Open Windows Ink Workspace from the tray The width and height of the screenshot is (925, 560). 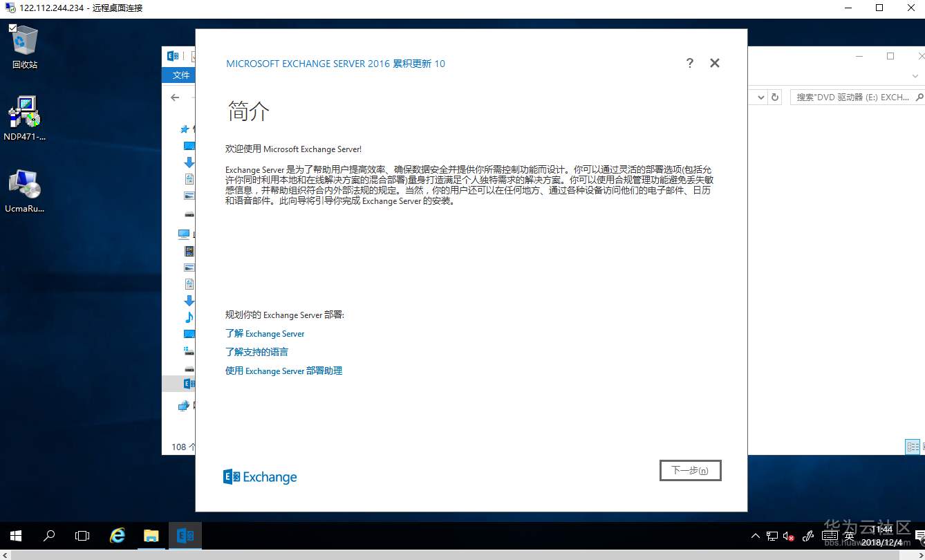pyautogui.click(x=807, y=535)
